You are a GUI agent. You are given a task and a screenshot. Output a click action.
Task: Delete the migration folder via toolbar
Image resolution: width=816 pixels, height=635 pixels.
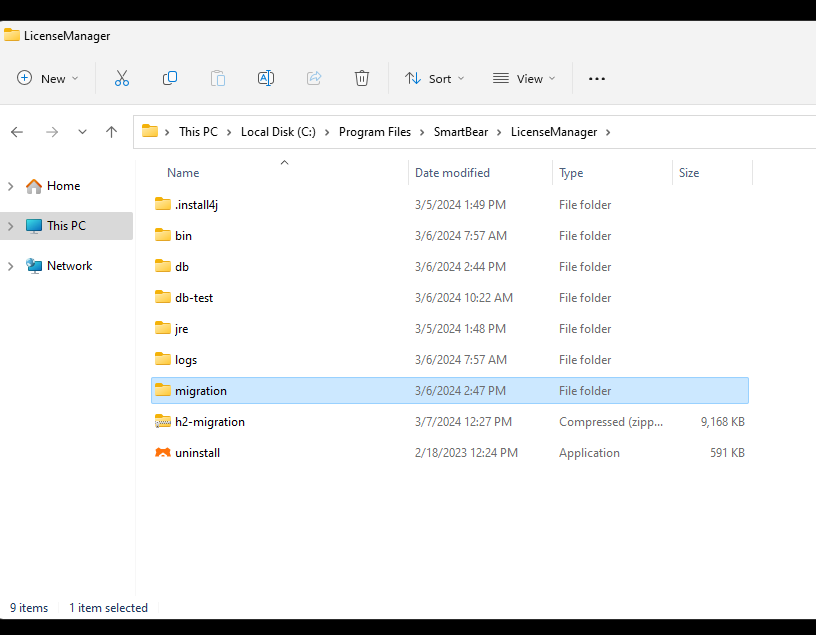(362, 78)
